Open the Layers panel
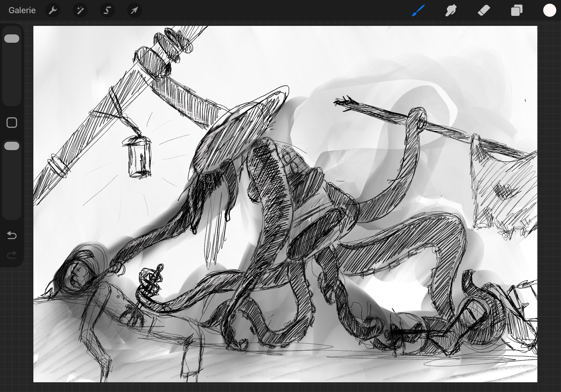The width and height of the screenshot is (561, 392). [x=517, y=10]
